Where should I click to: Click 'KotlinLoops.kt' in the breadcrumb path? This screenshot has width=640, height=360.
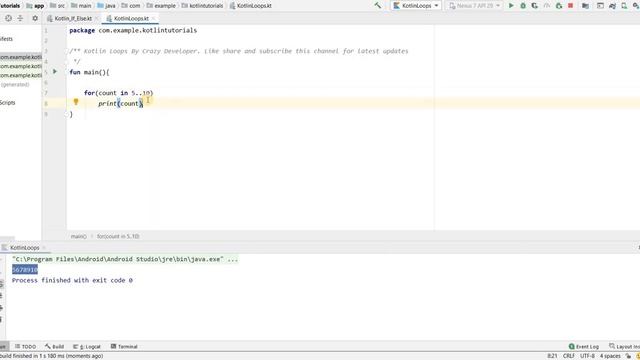point(251,6)
